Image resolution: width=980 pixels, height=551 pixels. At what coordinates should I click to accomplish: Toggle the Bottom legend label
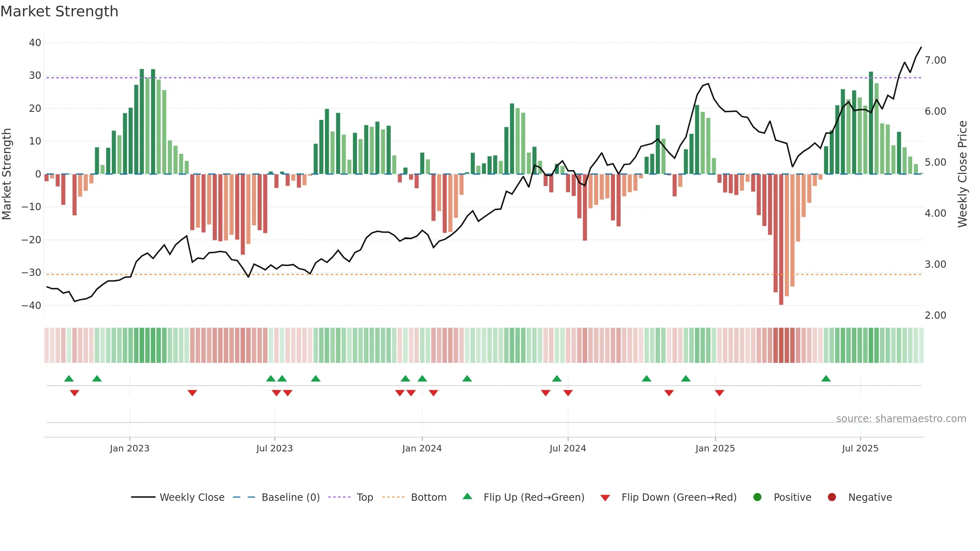[x=429, y=497]
